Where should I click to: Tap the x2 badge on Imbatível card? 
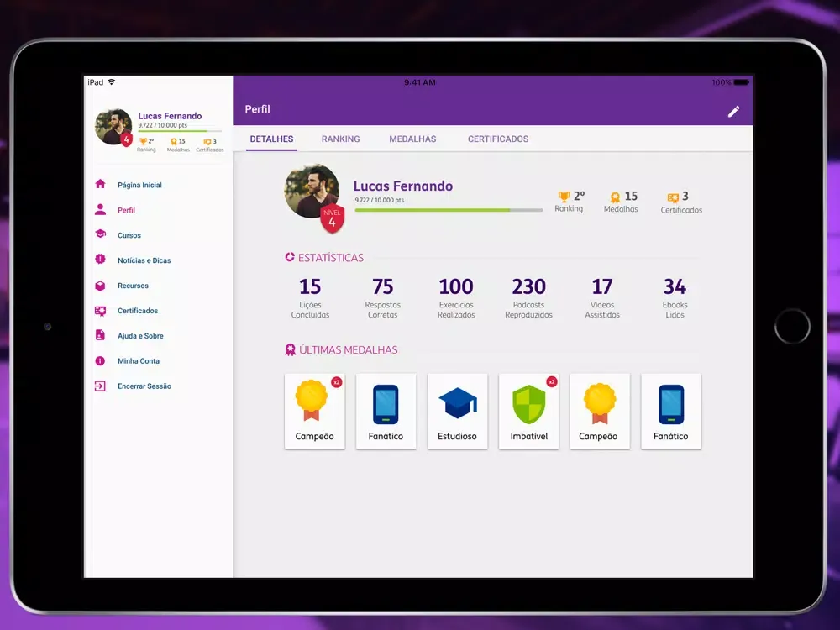(552, 381)
